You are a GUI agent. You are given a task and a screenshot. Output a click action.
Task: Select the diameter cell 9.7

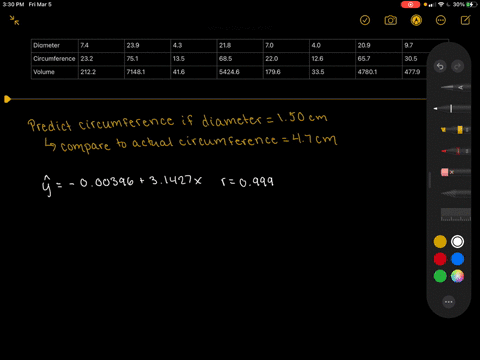point(415,45)
